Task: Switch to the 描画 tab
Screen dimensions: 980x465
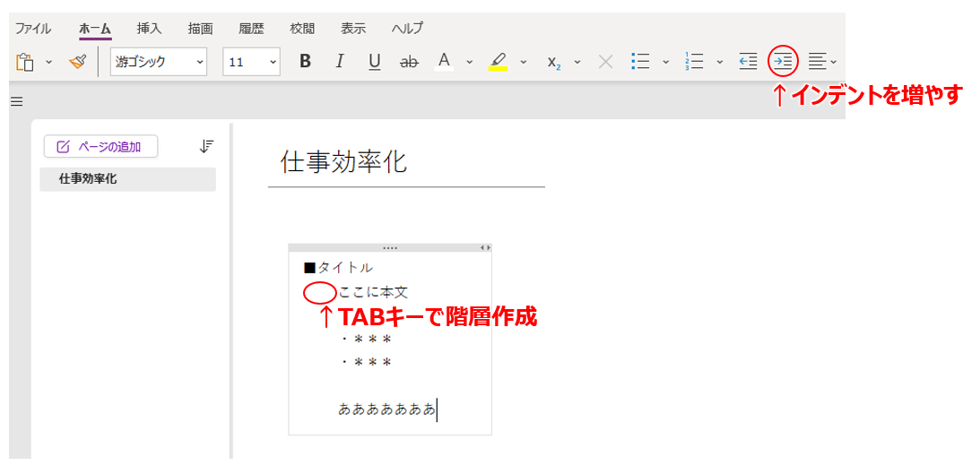Action: [200, 28]
